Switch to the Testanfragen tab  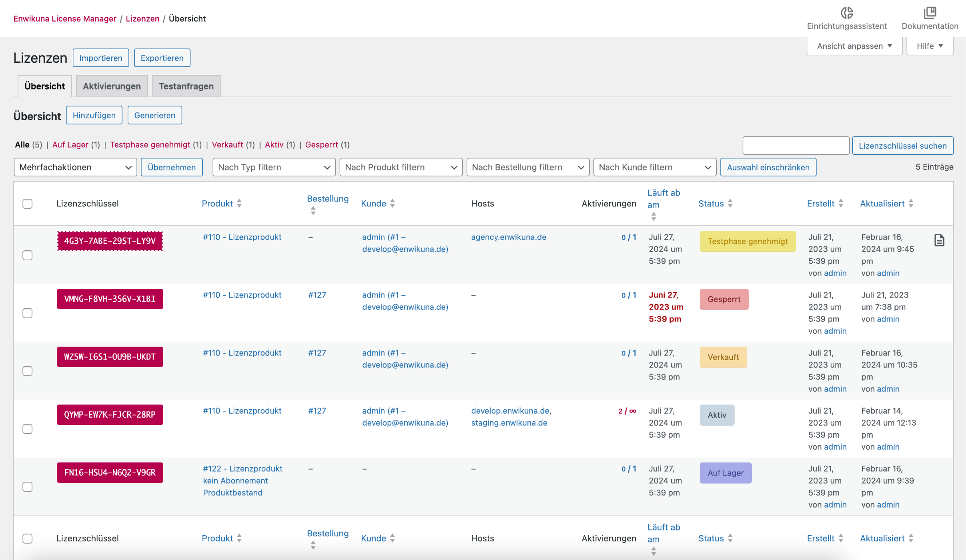click(x=186, y=86)
